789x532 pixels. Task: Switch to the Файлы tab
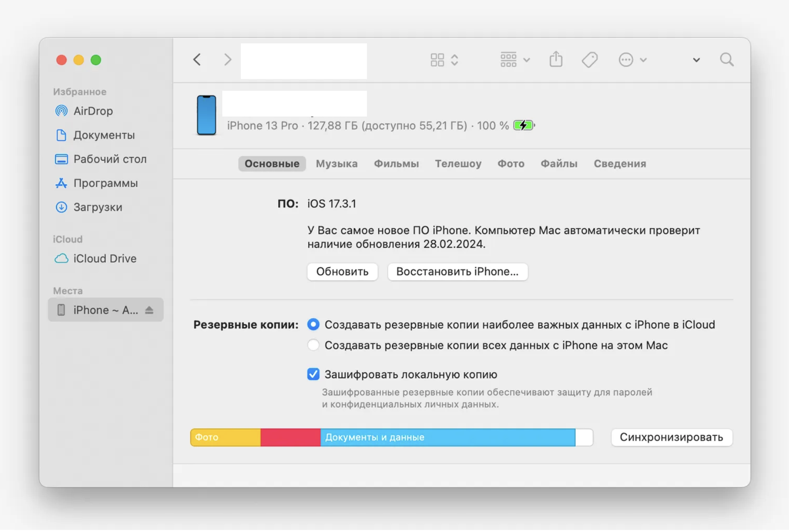pos(559,163)
